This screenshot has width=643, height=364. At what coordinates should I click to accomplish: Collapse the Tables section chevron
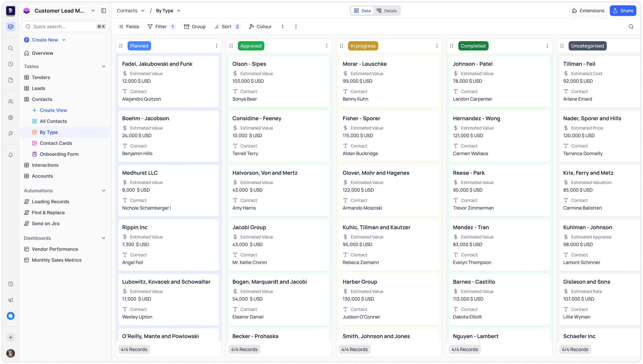(x=103, y=66)
